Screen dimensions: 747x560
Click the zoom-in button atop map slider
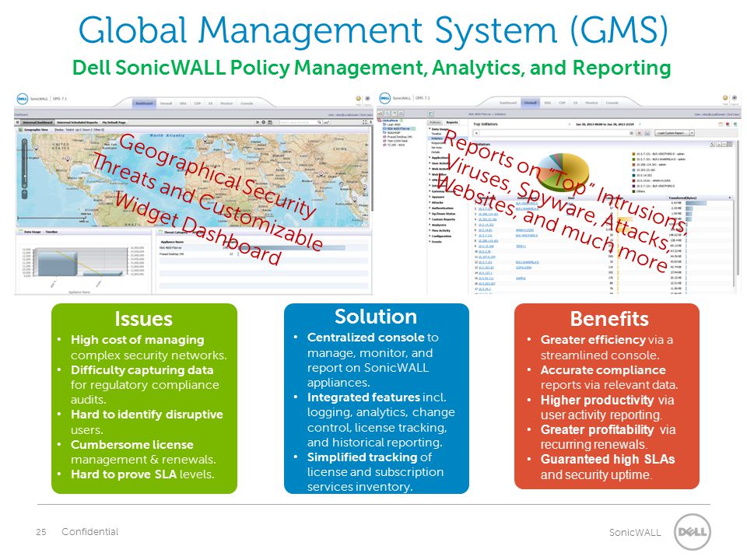pyautogui.click(x=24, y=142)
